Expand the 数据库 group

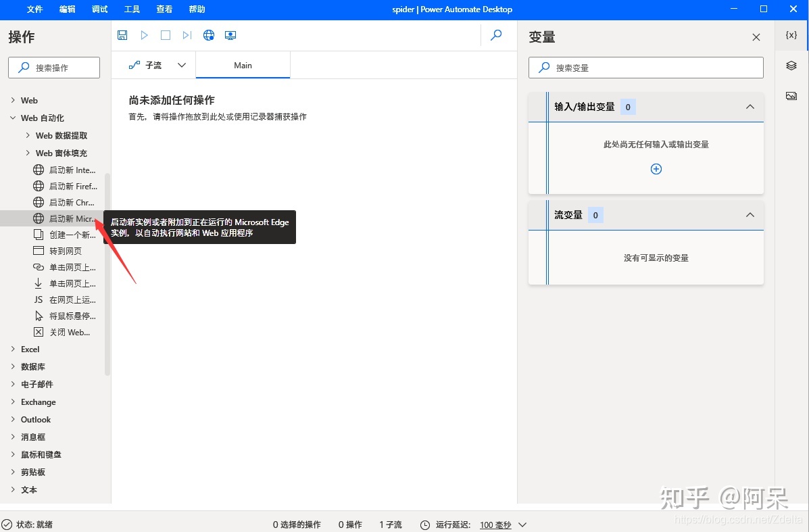13,366
